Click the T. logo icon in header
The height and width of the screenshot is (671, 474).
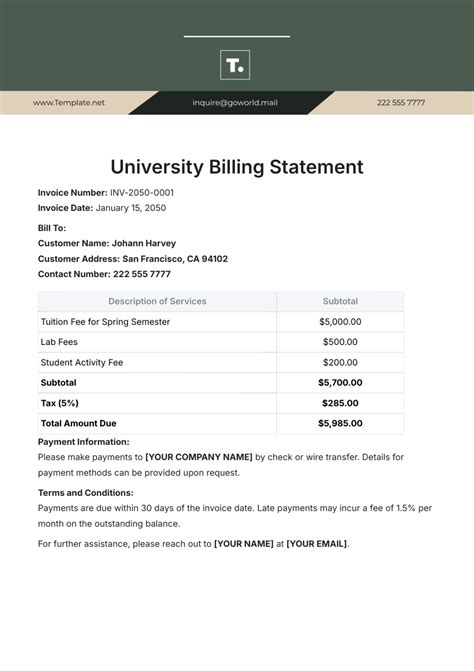click(235, 65)
